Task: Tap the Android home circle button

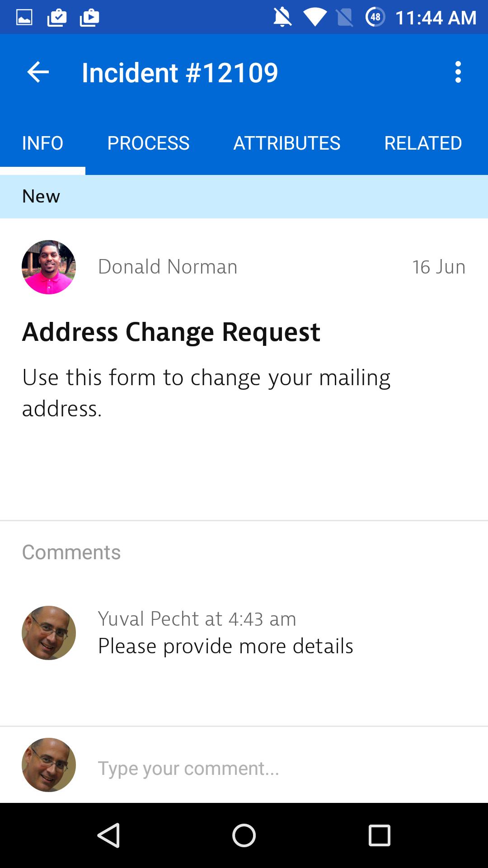Action: click(x=244, y=835)
